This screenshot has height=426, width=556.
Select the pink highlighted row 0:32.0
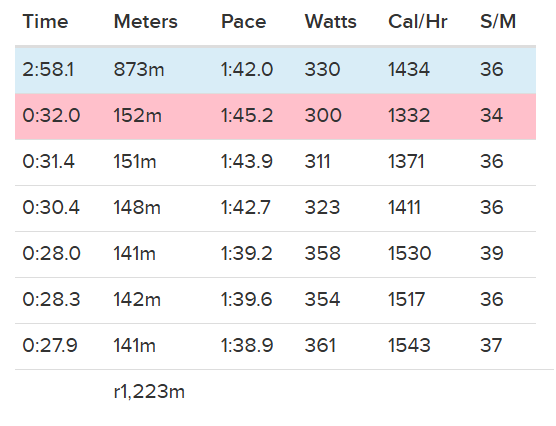275,116
